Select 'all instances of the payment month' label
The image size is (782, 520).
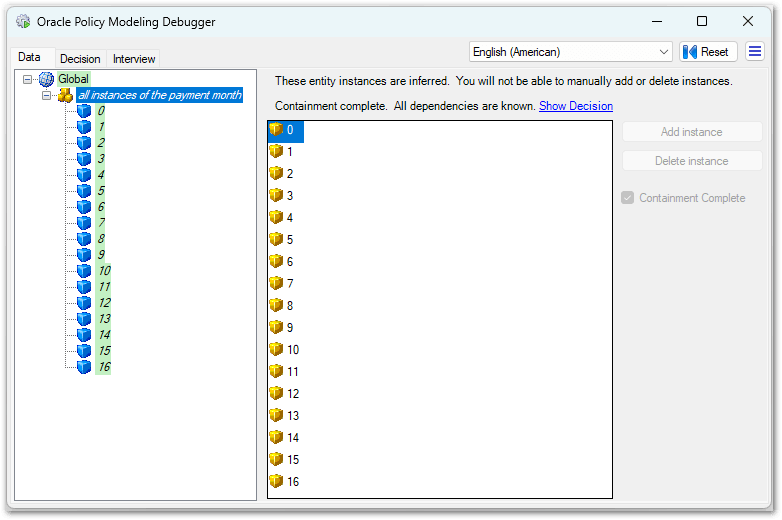tap(160, 95)
